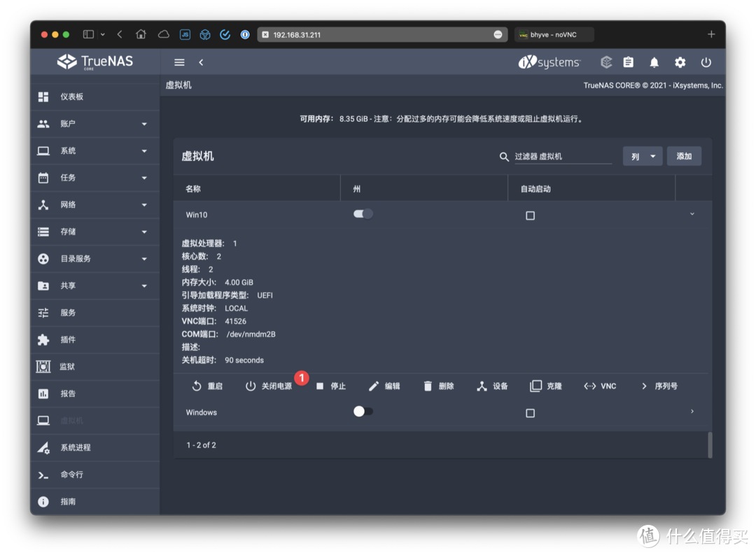This screenshot has width=756, height=555.
Task: Click the 州 state column header
Action: 357,189
